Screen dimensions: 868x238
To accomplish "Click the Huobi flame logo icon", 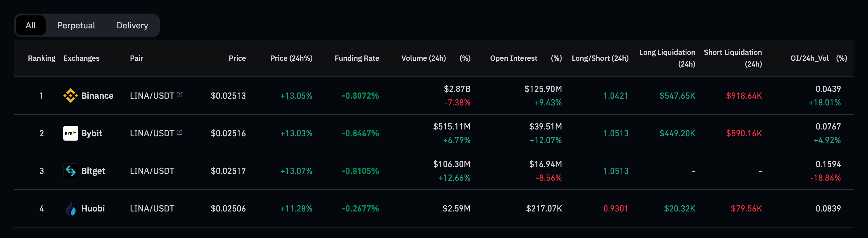I will [x=70, y=209].
